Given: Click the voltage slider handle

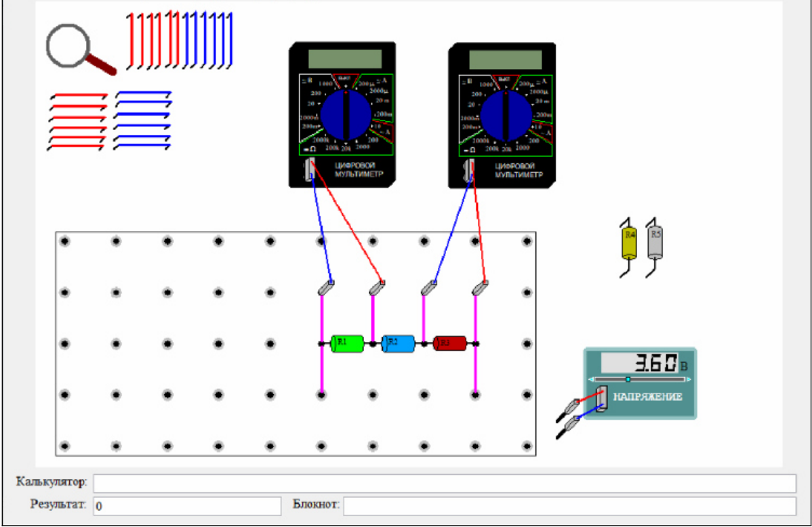Looking at the screenshot, I should pyautogui.click(x=628, y=379).
